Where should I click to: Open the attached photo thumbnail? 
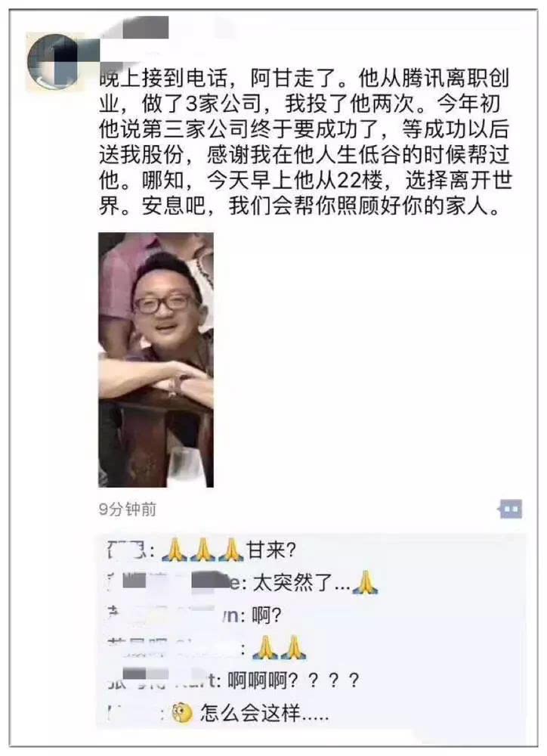156,360
